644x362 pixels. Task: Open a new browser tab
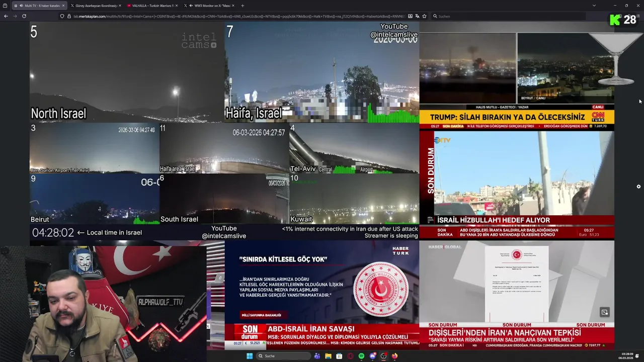(243, 6)
